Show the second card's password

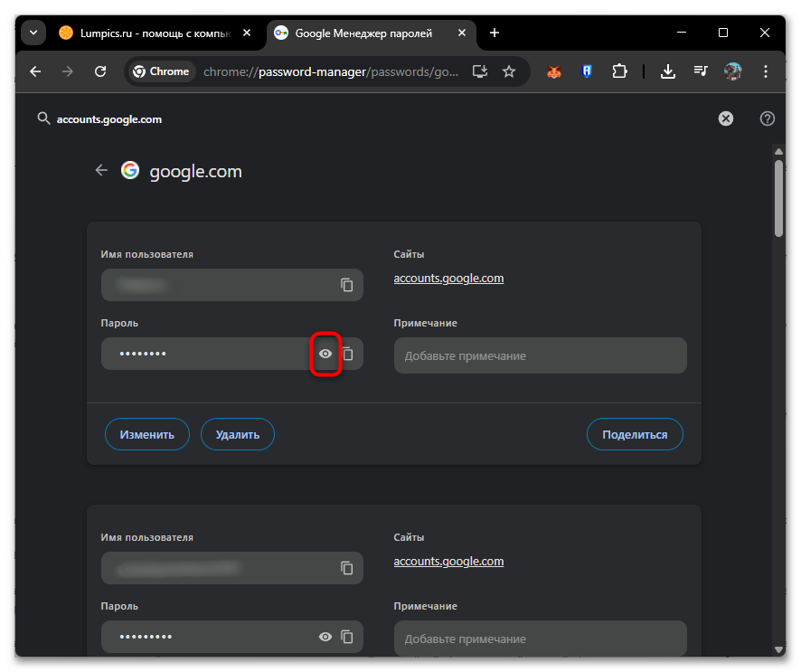[325, 637]
